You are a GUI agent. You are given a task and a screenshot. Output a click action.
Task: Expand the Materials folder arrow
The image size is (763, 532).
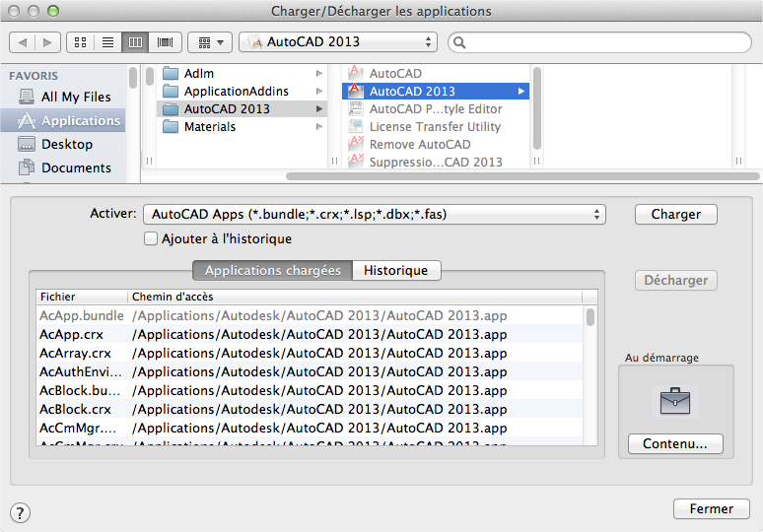tap(319, 126)
